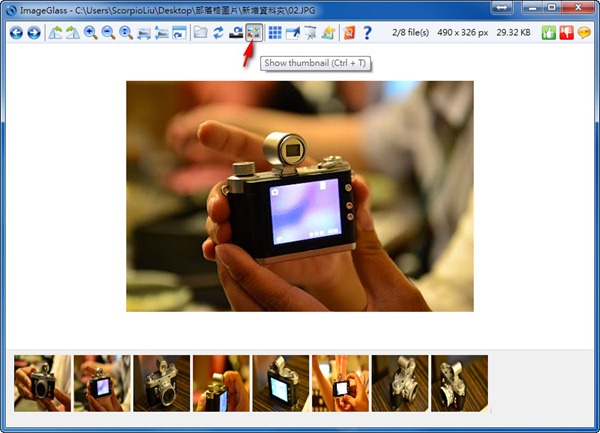Click the ImageGlass title bar path text
Image resolution: width=600 pixels, height=433 pixels.
pos(168,10)
